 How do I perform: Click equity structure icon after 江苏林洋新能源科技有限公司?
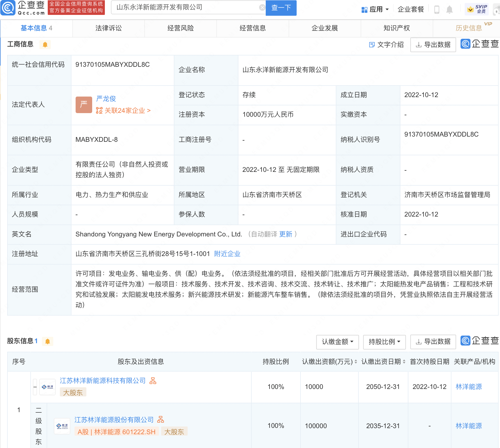click(153, 381)
